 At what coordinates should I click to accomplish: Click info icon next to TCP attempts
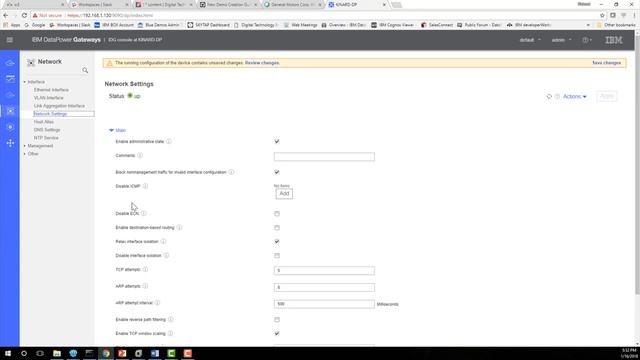coord(145,269)
